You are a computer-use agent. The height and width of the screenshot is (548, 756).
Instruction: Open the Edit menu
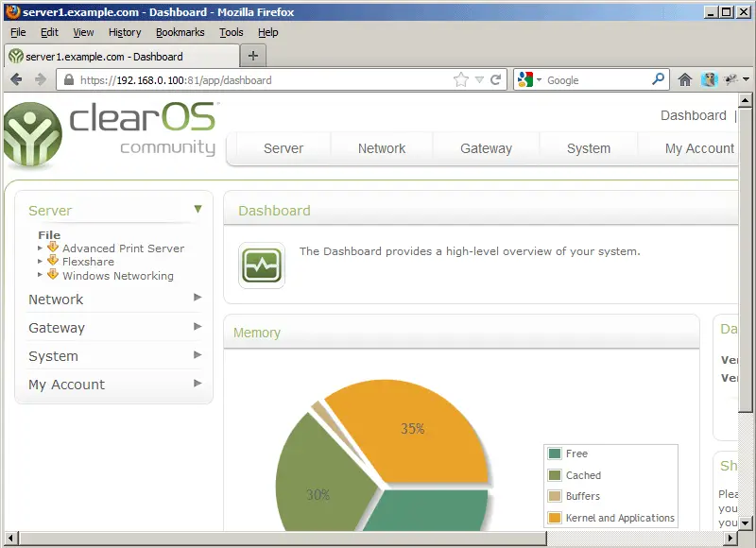pos(49,32)
